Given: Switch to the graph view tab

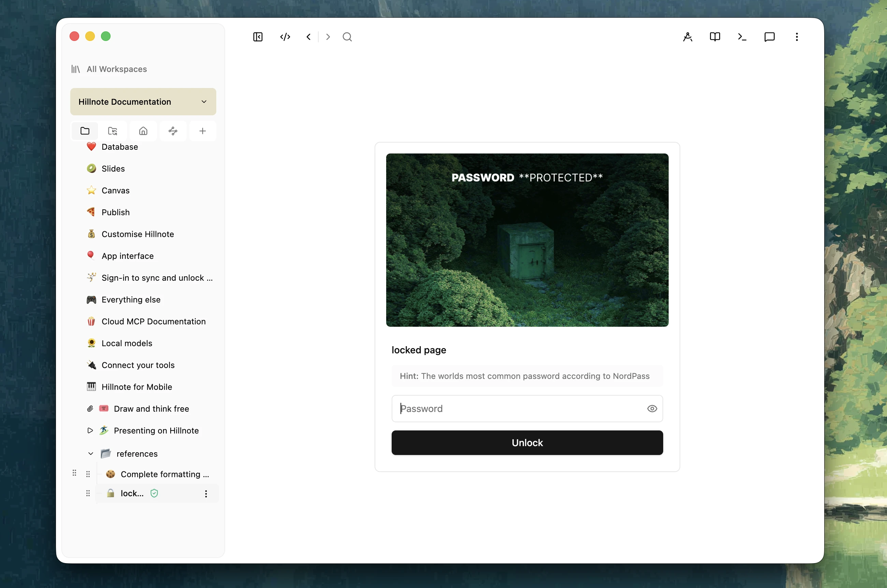Looking at the screenshot, I should coord(173,131).
